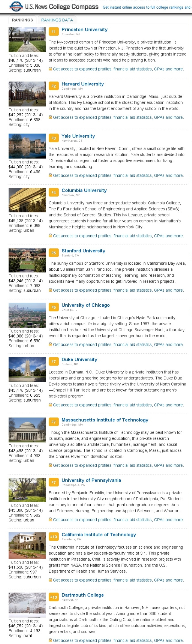This screenshot has width=192, height=644.
Task: Open the Yale University campus thumbnail
Action: point(27,146)
